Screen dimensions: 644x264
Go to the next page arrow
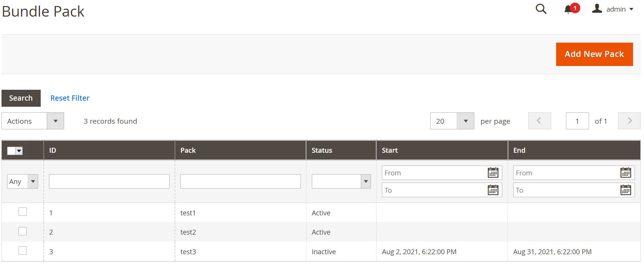click(629, 121)
